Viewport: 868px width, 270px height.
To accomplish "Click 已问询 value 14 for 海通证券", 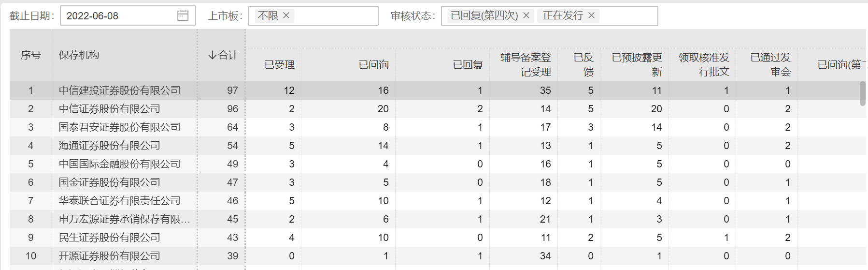I will click(x=383, y=146).
